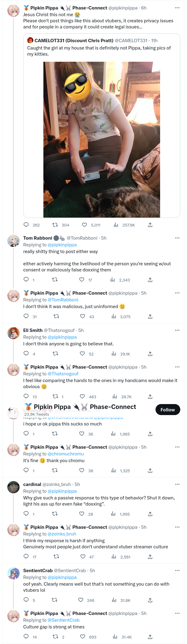Open the @zoinks_bruh reply mention link

click(x=62, y=534)
